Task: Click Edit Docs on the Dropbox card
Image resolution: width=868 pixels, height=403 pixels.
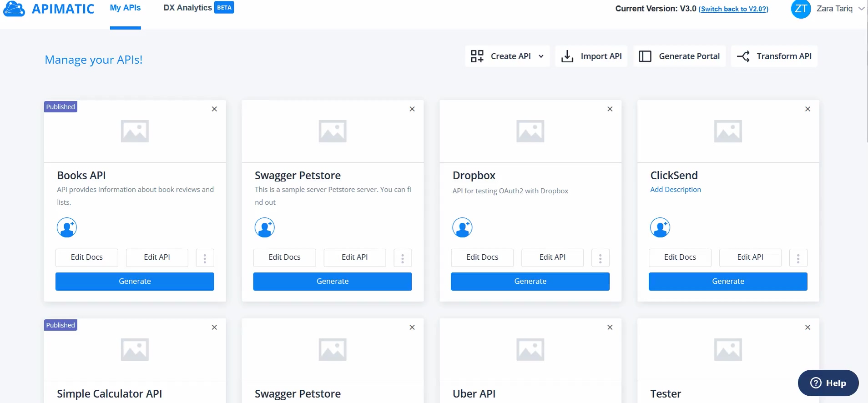Action: [x=482, y=257]
